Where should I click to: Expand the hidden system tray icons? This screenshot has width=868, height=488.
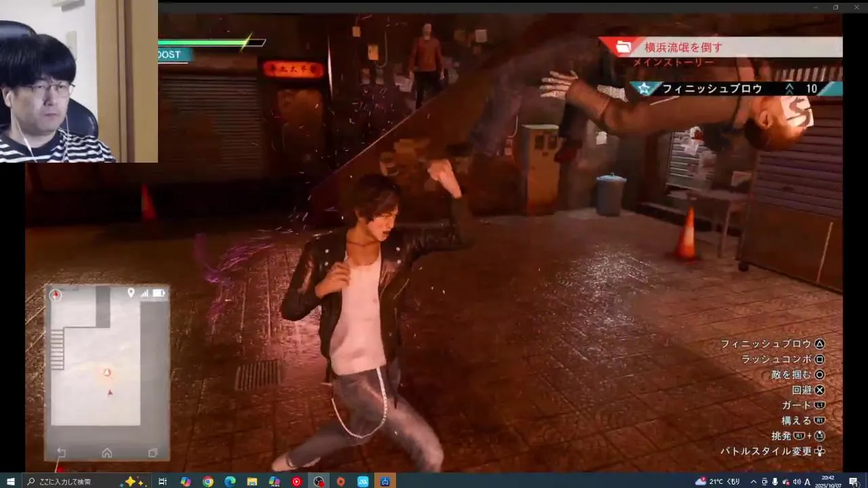coord(753,481)
